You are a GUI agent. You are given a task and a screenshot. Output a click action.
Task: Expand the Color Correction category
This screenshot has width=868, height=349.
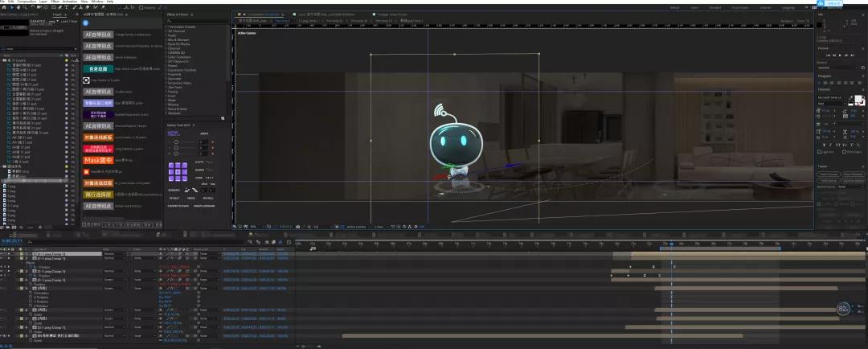[x=166, y=57]
